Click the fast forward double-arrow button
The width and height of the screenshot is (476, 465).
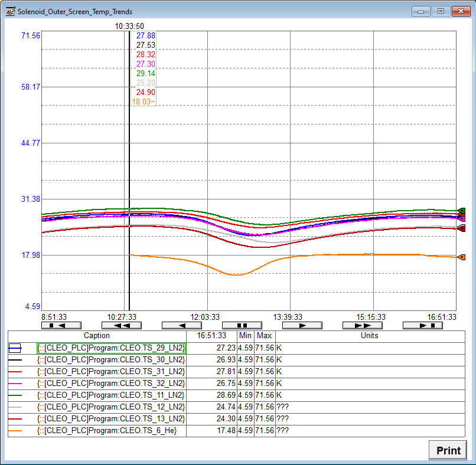363,325
